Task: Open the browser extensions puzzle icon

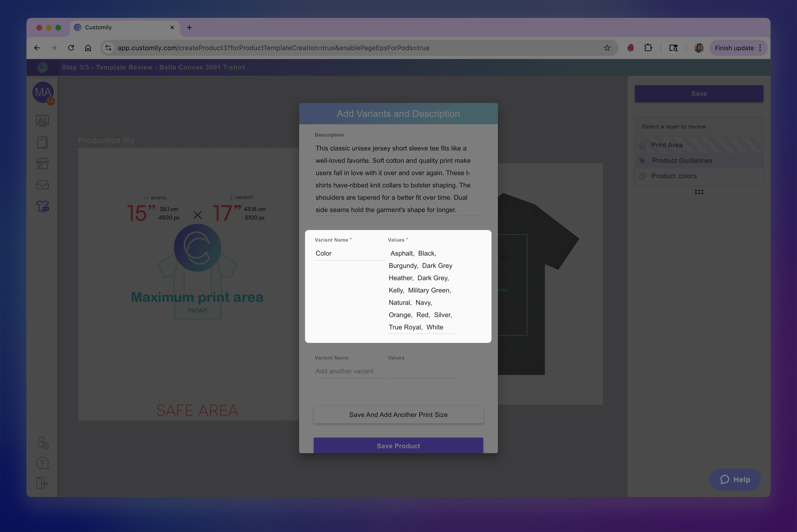Action: click(x=648, y=48)
